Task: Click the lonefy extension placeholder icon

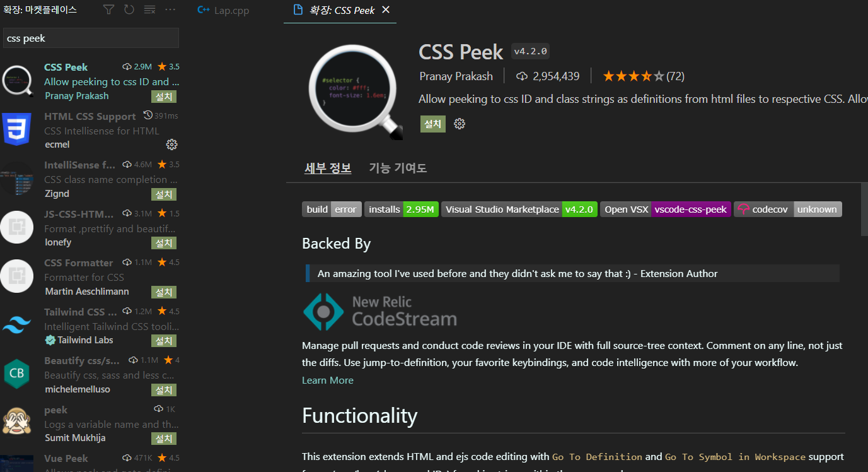Action: click(17, 227)
